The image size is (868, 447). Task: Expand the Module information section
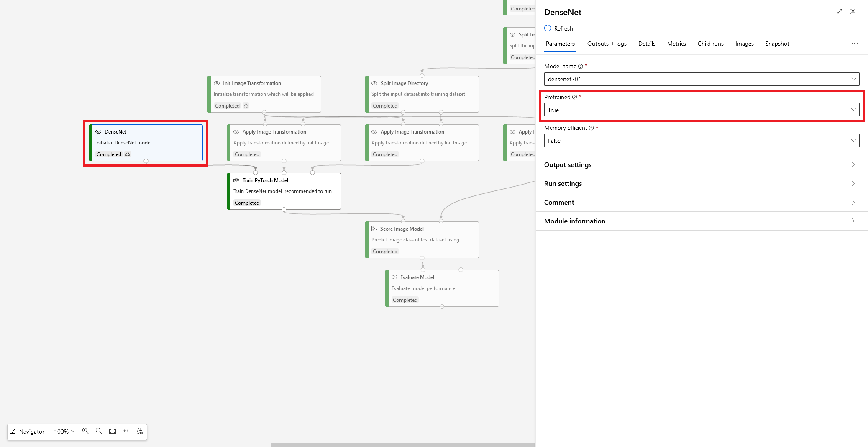click(575, 221)
